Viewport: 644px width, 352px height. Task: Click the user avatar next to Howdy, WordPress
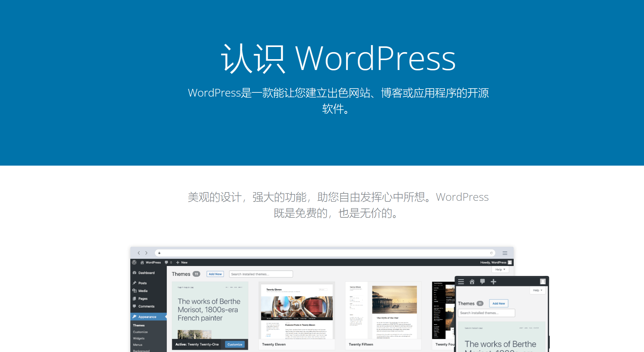[510, 262]
